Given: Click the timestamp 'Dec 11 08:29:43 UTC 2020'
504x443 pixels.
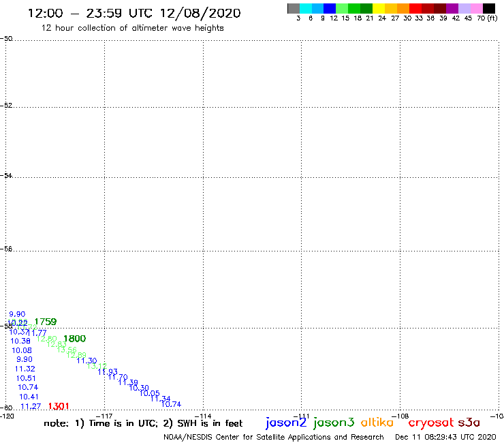Looking at the screenshot, I should [445, 437].
